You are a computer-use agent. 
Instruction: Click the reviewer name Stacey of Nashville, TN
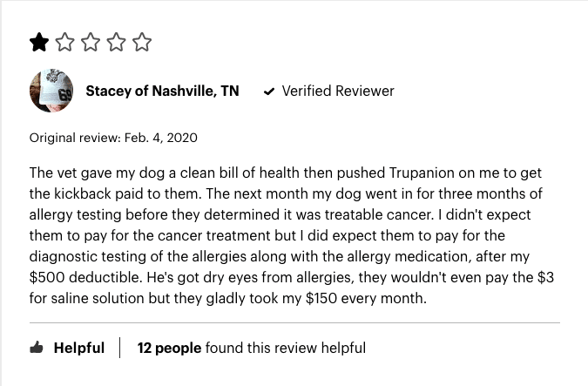click(162, 91)
